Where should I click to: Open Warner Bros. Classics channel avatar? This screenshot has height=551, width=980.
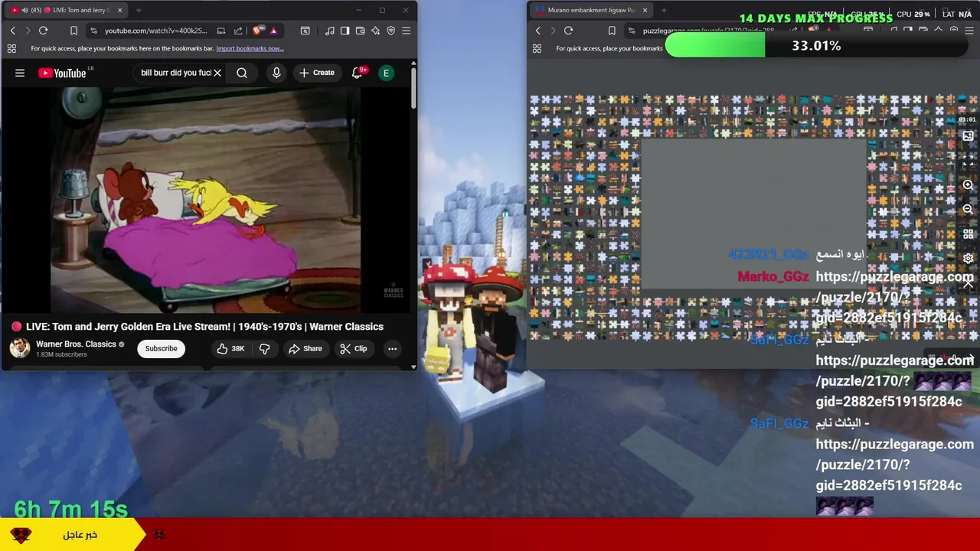[20, 348]
